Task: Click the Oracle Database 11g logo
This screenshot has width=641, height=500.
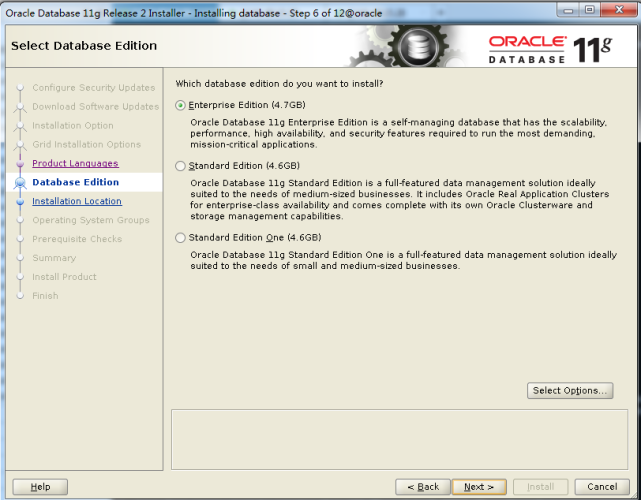Action: point(551,50)
